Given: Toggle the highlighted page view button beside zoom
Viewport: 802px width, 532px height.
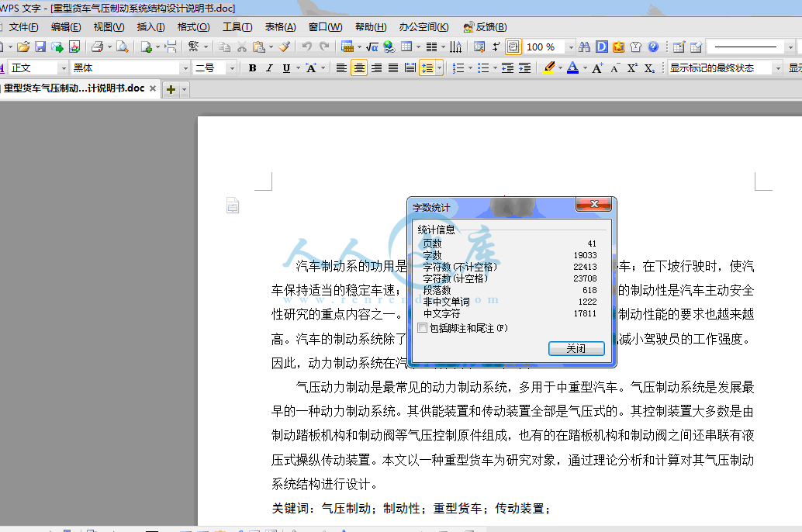Looking at the screenshot, I should point(513,47).
